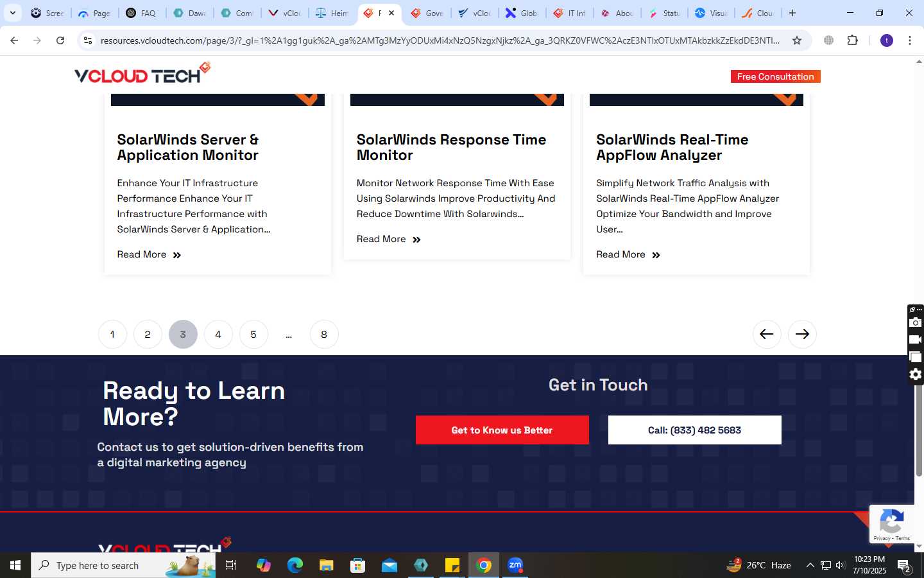
Task: Open Chrome three-dot menu
Action: [x=910, y=40]
